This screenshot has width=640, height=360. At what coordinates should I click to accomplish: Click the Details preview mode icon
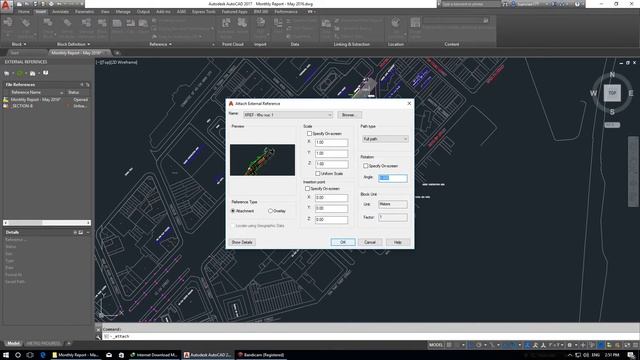[x=81, y=232]
